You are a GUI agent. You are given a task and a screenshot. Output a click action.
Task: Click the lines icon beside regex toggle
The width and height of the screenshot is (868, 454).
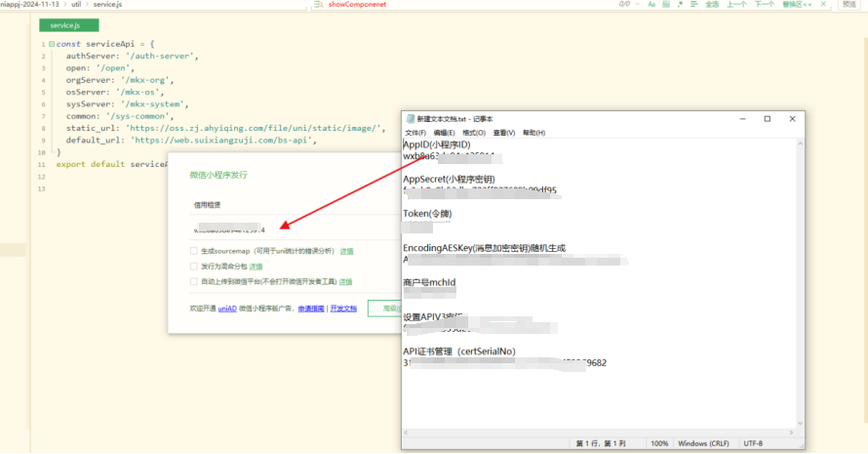[x=694, y=4]
